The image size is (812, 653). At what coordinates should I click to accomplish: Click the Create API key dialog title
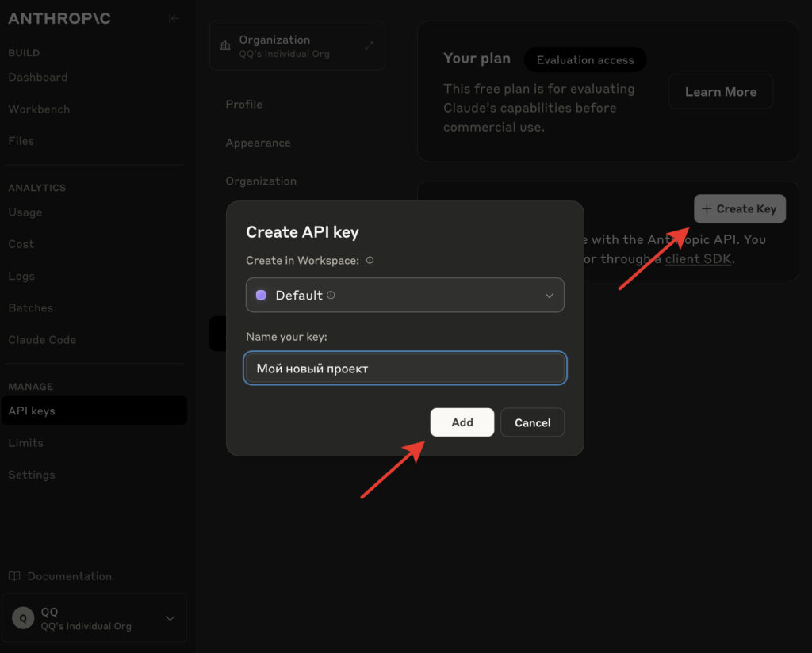[302, 232]
